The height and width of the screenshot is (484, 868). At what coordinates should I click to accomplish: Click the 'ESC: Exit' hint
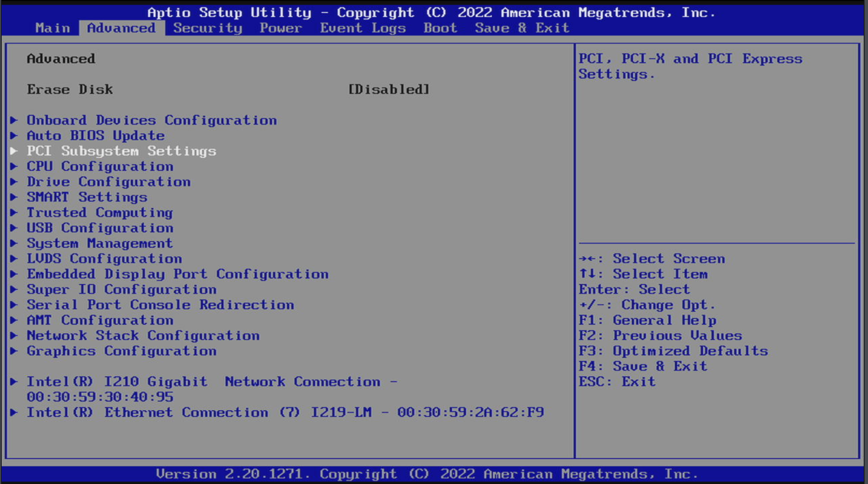pos(617,382)
